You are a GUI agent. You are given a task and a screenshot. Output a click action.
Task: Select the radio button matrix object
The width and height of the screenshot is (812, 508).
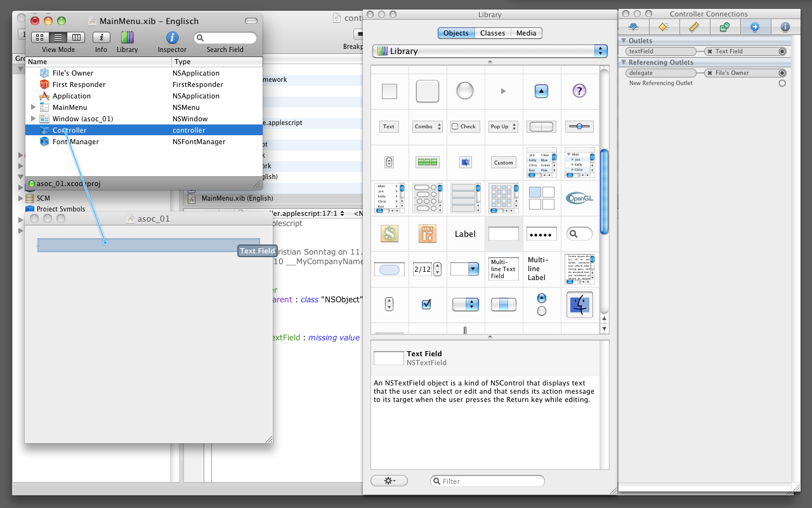[x=541, y=304]
